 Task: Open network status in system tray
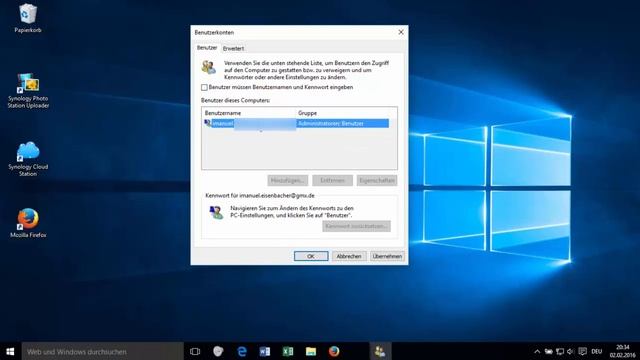560,351
